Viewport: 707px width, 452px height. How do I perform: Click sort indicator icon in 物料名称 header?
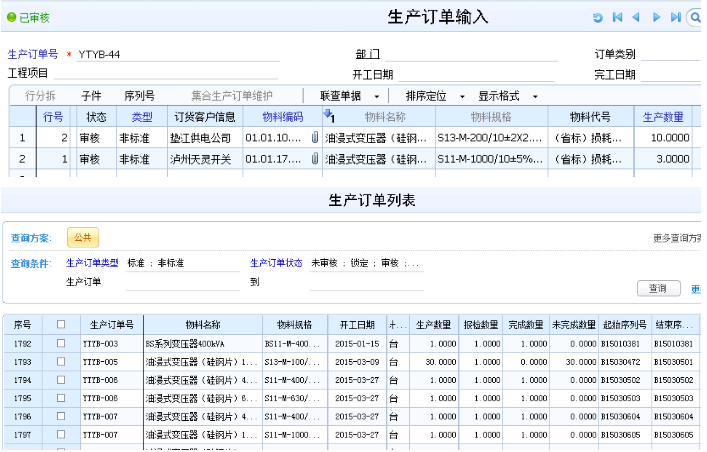[329, 116]
